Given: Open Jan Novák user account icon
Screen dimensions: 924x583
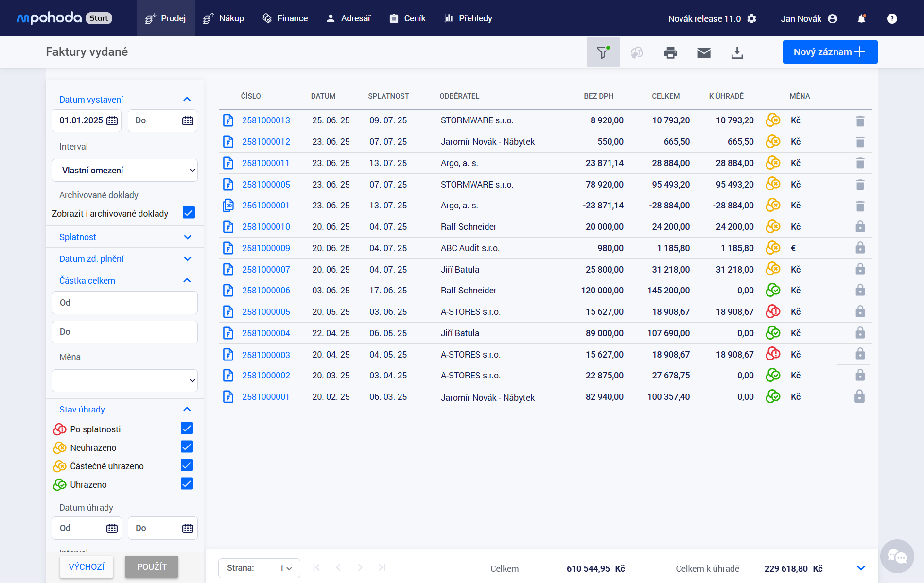Looking at the screenshot, I should pos(832,18).
